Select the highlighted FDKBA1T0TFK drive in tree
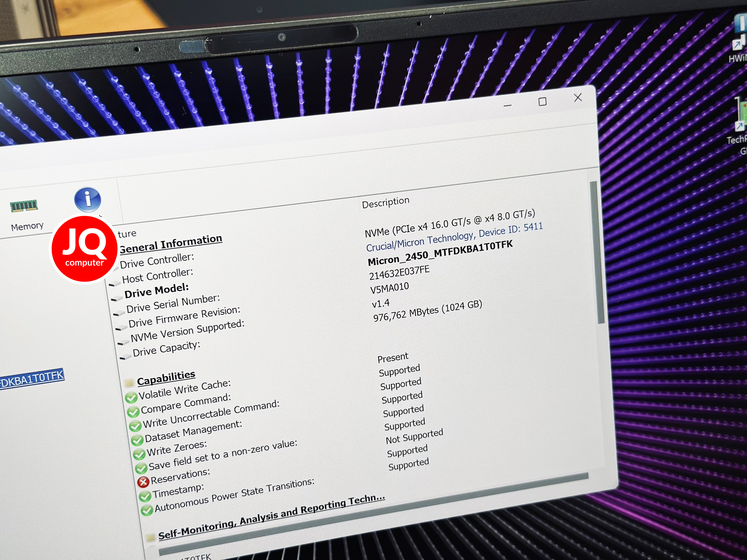Viewport: 747px width, 560px height. click(32, 379)
